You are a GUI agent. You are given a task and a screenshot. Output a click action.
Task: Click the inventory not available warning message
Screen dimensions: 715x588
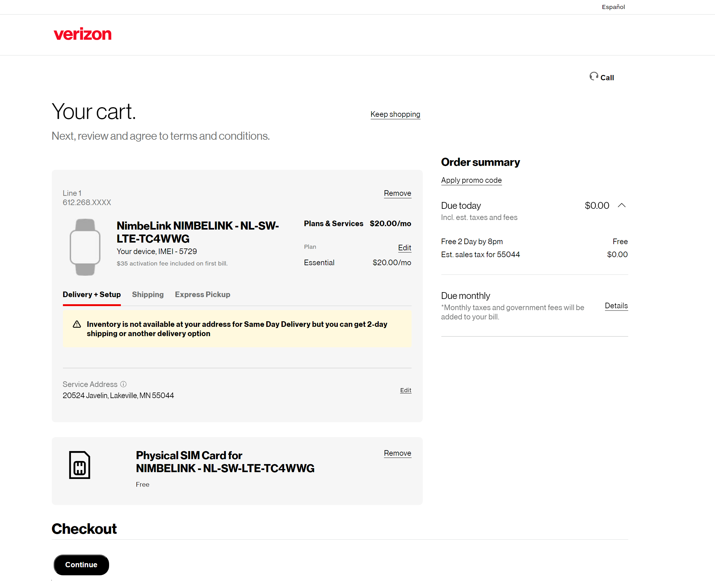tap(237, 329)
